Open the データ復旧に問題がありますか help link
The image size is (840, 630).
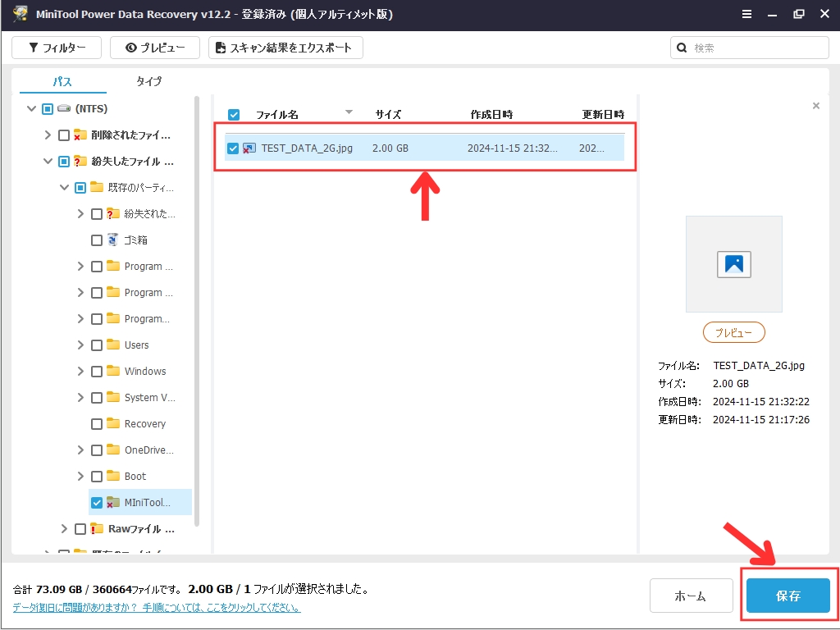click(157, 608)
